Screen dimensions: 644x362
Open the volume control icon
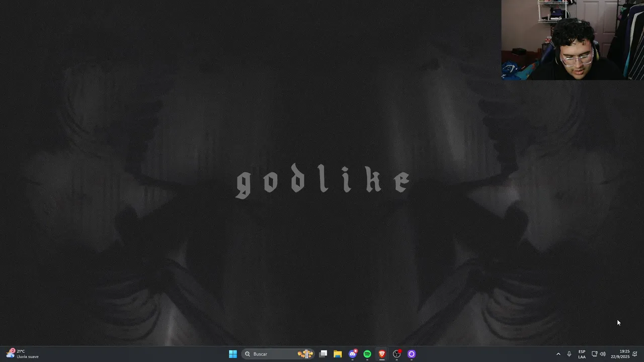[603, 354]
